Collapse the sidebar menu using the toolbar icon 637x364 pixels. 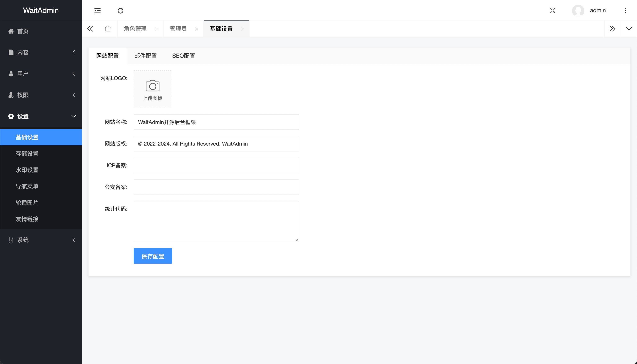coord(97,10)
